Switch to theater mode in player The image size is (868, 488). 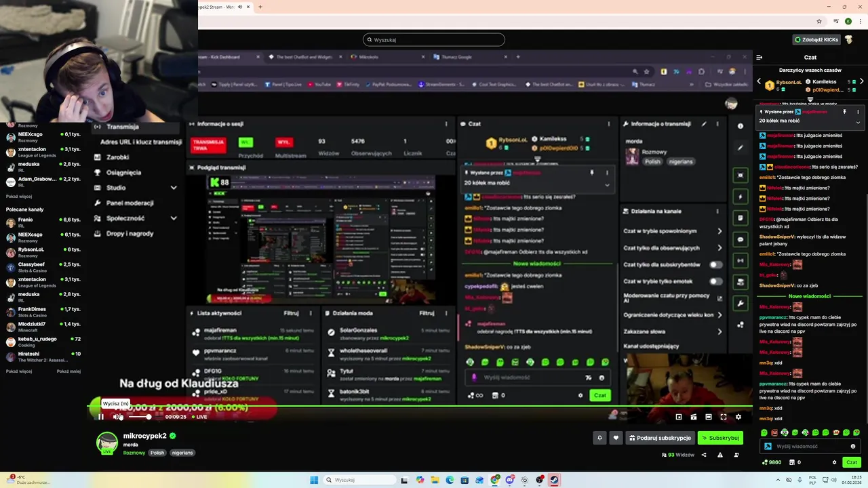(709, 417)
